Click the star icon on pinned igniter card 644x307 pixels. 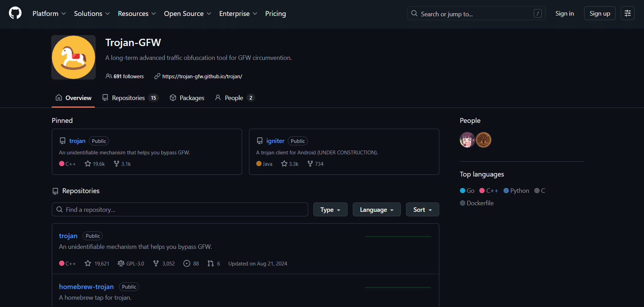(284, 164)
